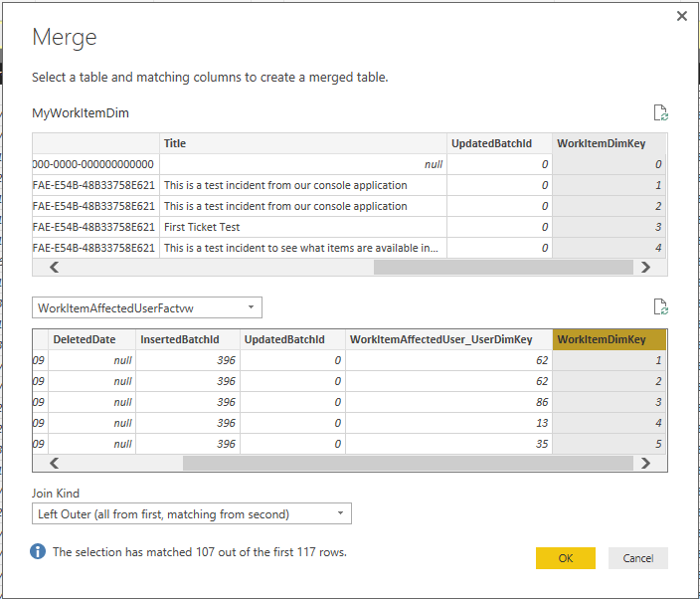
Task: Select UpdatedBatchId column in first table
Action: click(x=499, y=143)
